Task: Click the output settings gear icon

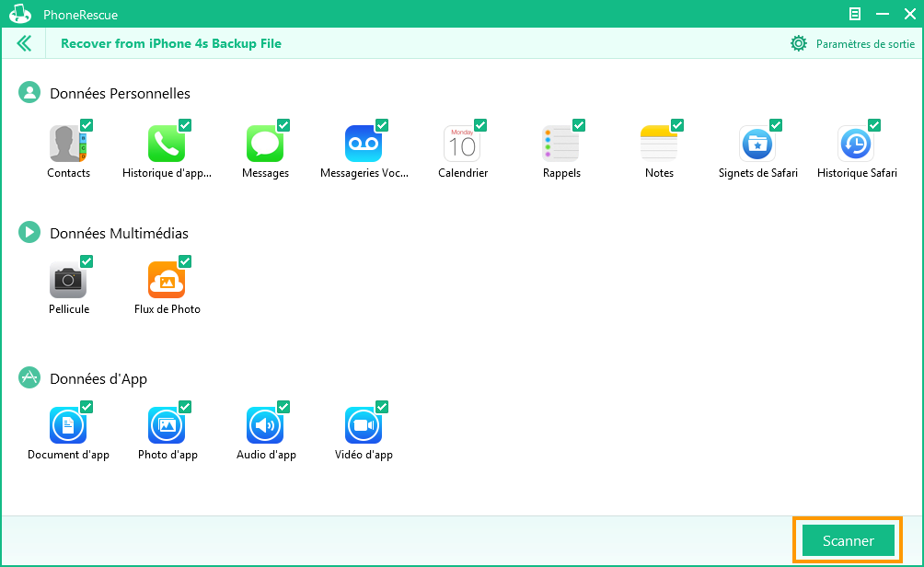Action: 799,43
